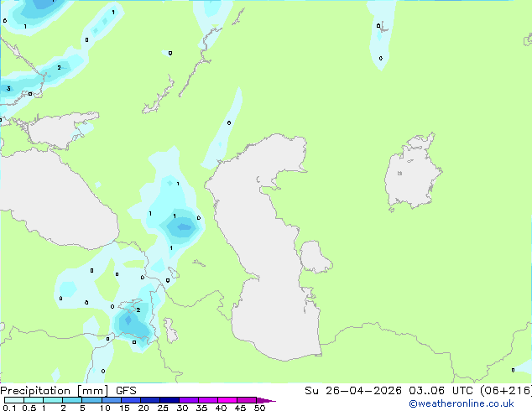This screenshot has height=411, width=532.
Task: Select the 5–10 mm legend color box
Action: click(91, 400)
